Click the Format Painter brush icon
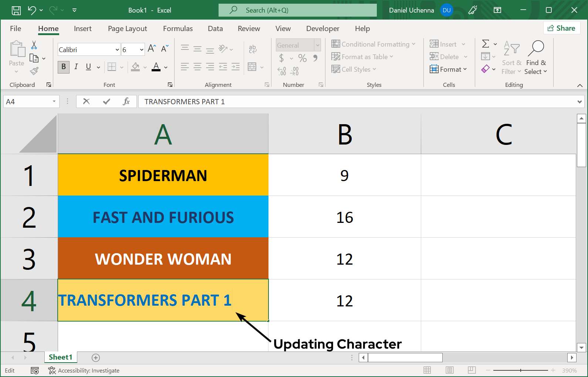Viewport: 588px width, 377px height. 34,71
